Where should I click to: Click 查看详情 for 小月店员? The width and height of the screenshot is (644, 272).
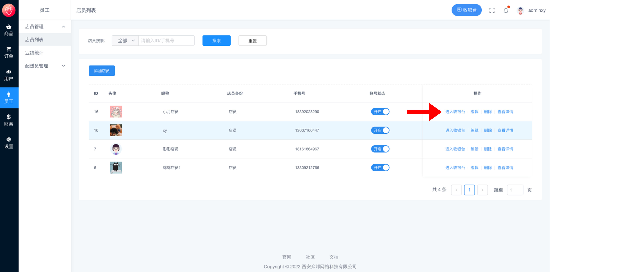pos(505,112)
